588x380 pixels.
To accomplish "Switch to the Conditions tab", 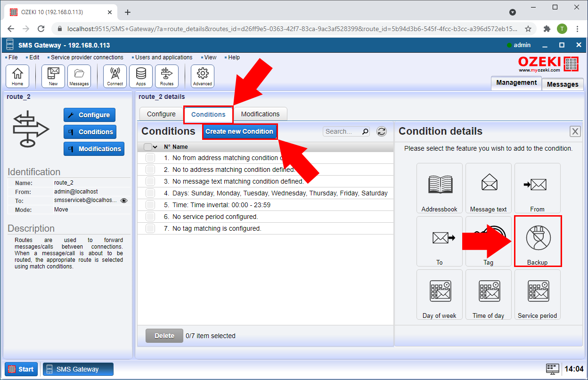I will click(x=208, y=114).
